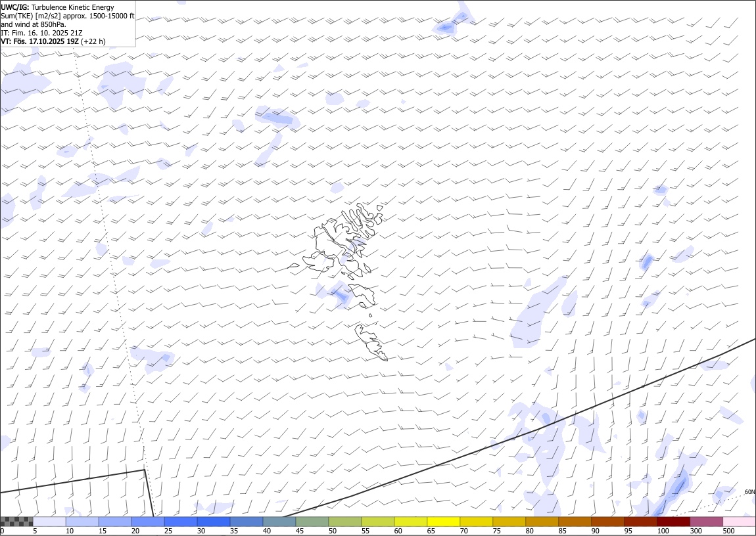Select the maroon 100–300 legend swatch

point(673,522)
